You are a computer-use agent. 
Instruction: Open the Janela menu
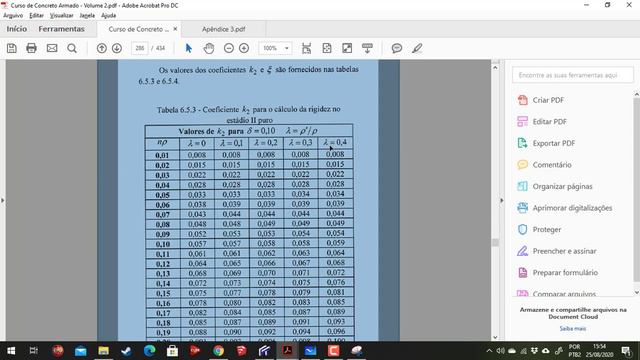87,16
